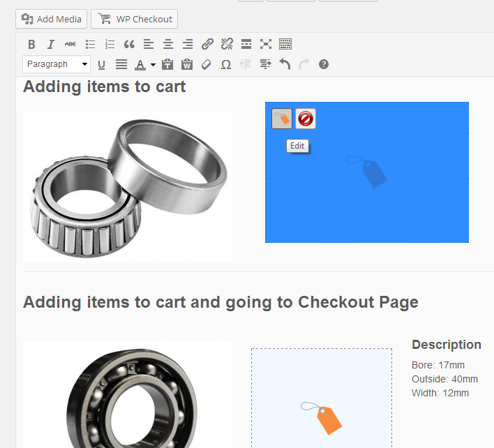Open the Paragraph format dropdown
The image size is (494, 448).
click(x=57, y=64)
